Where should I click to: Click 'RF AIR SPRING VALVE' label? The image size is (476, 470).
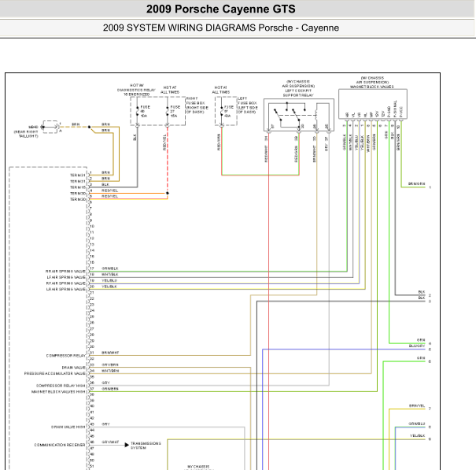pyautogui.click(x=66, y=283)
